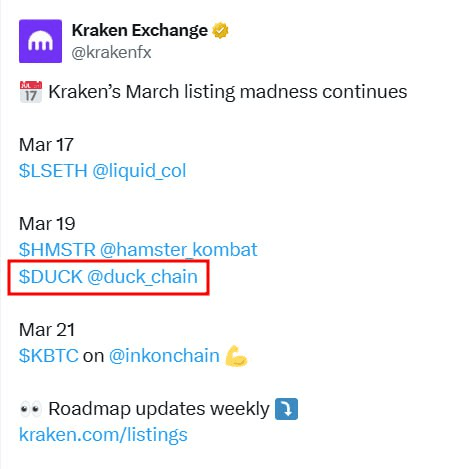The height and width of the screenshot is (469, 467).
Task: Click the Roadmap updates weekly text
Action: point(159,409)
